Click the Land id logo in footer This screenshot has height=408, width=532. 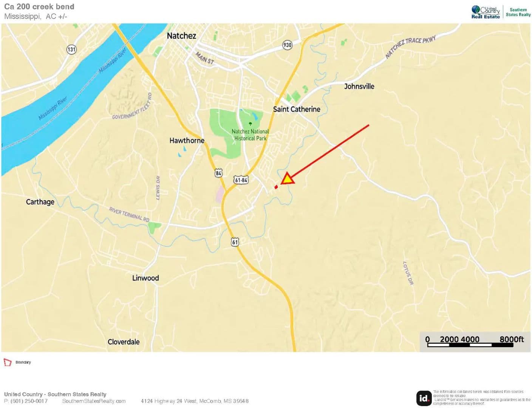click(424, 398)
